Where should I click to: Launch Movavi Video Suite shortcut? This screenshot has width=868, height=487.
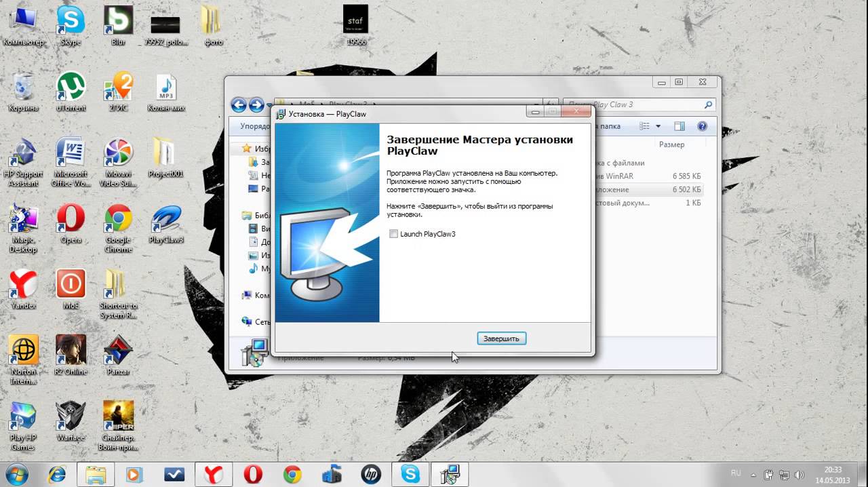(x=118, y=163)
